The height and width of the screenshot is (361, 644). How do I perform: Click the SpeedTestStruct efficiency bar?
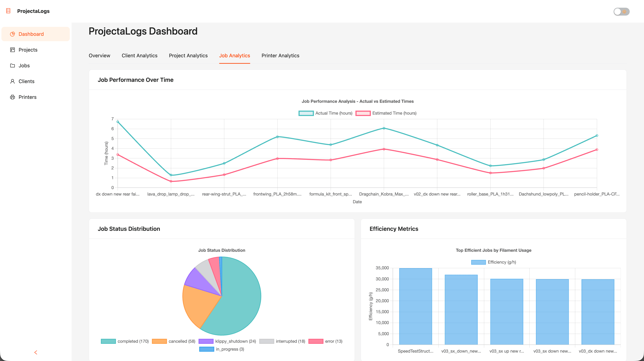(415, 306)
